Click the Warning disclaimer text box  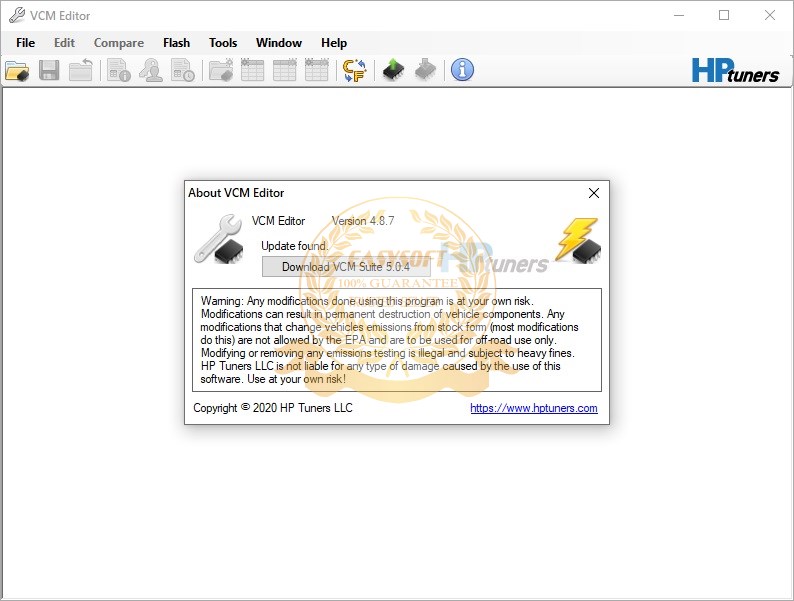397,340
